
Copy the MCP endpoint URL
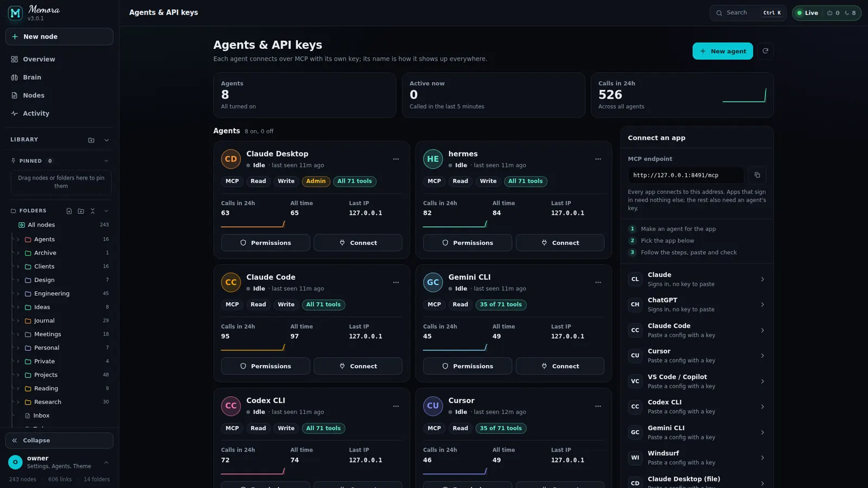point(757,175)
